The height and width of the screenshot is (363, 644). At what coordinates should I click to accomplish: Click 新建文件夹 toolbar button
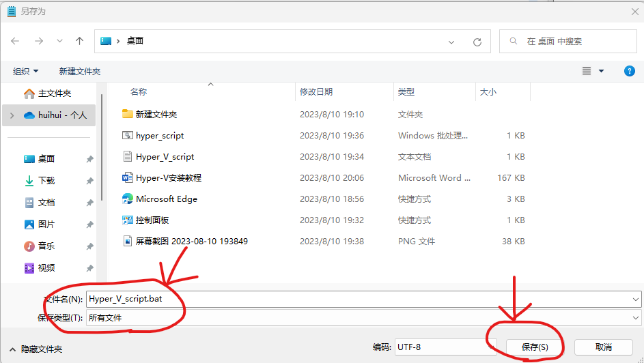point(80,72)
